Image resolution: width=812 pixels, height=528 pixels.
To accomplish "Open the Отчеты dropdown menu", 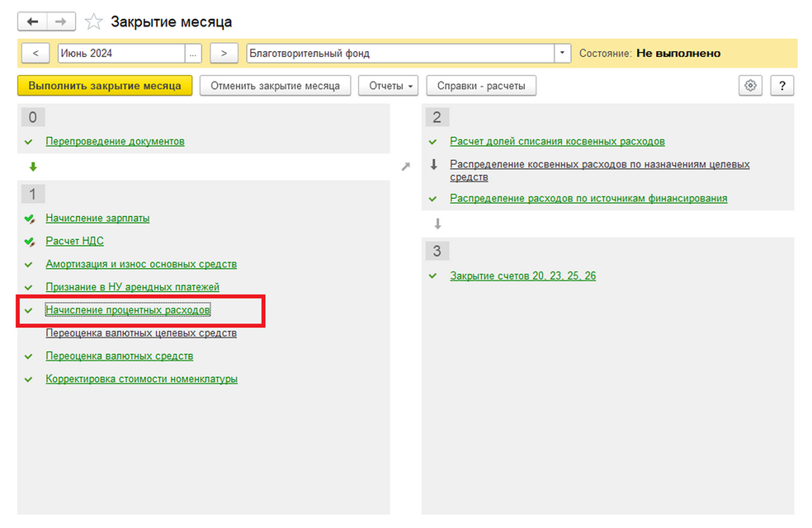I will [388, 86].
